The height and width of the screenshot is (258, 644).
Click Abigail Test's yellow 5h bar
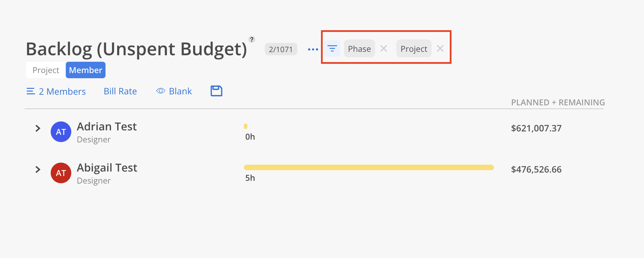click(369, 167)
